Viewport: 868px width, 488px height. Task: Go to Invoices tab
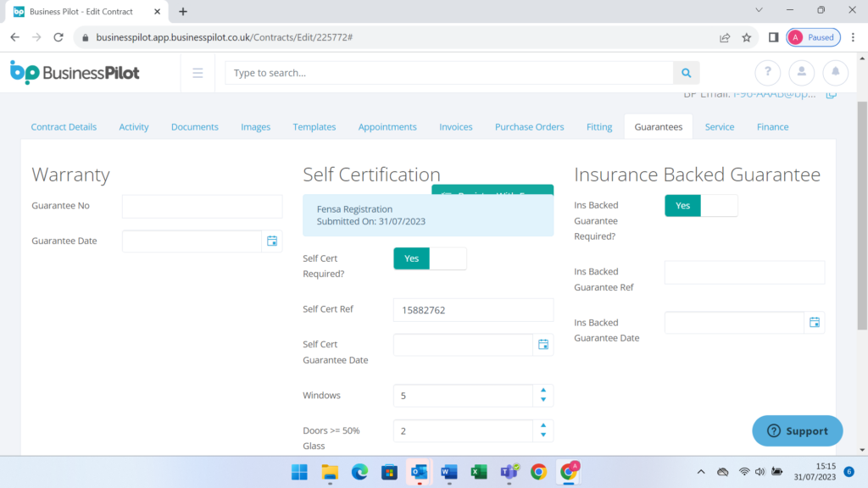pos(456,127)
